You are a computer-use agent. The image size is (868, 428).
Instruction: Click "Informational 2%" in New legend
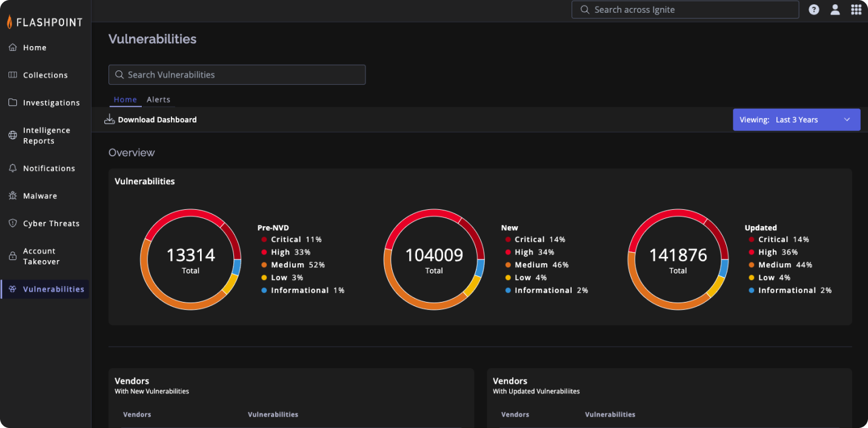[552, 290]
